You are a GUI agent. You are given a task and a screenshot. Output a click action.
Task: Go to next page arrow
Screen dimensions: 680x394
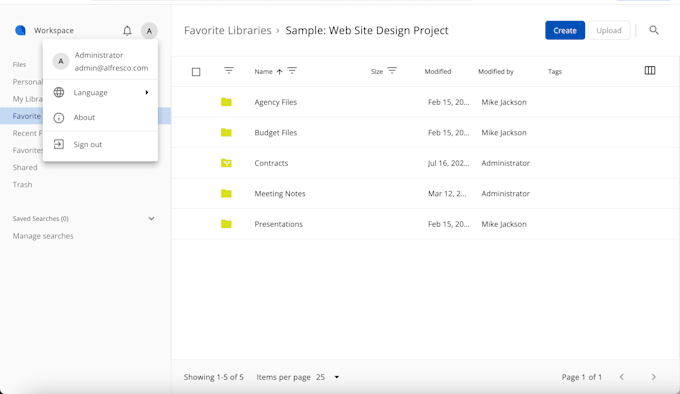click(654, 377)
